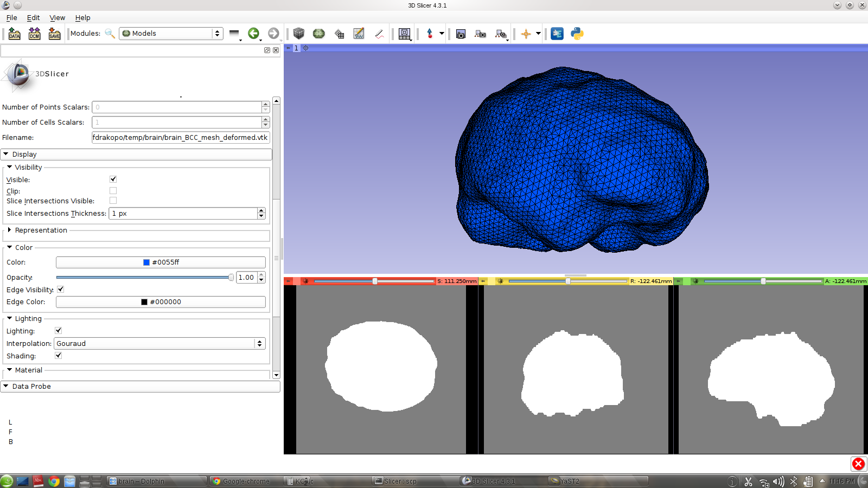868x488 pixels.
Task: Click the module search magnifier icon
Action: (110, 34)
